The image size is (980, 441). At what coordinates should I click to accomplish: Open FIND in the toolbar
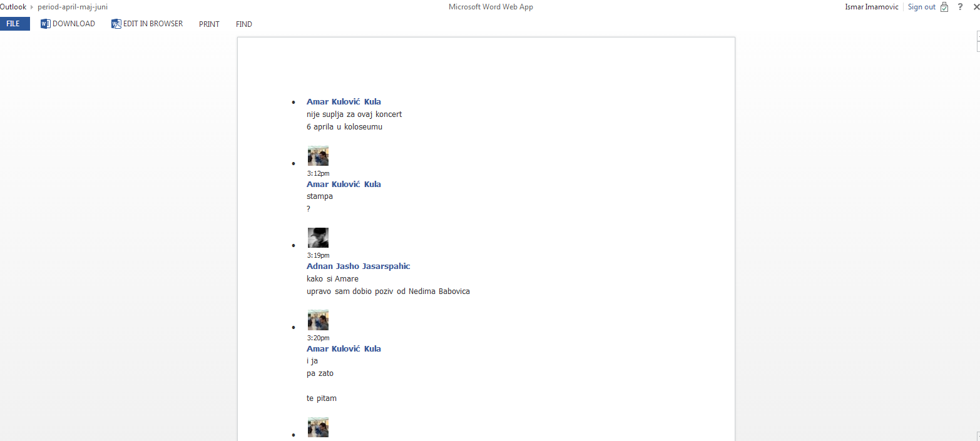(244, 24)
